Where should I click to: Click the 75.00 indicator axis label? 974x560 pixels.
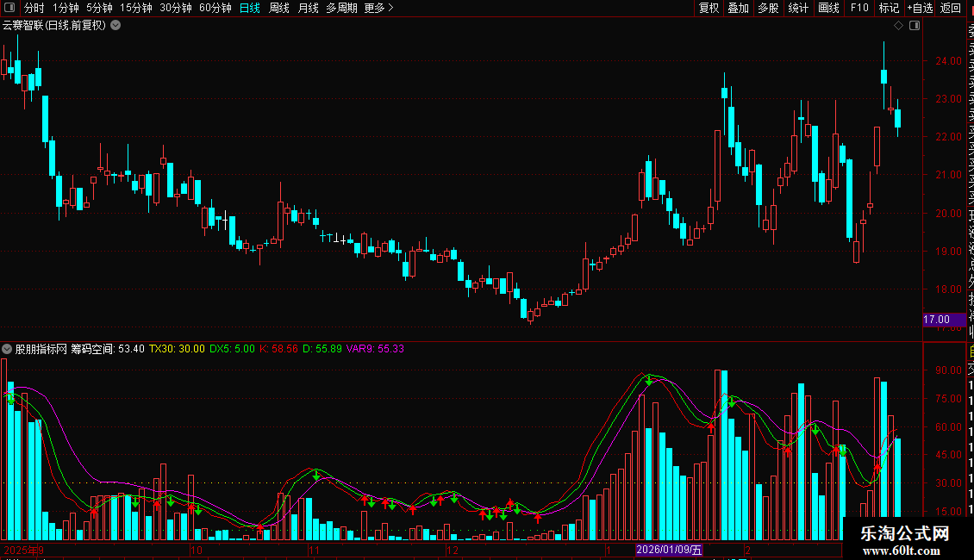(x=948, y=399)
